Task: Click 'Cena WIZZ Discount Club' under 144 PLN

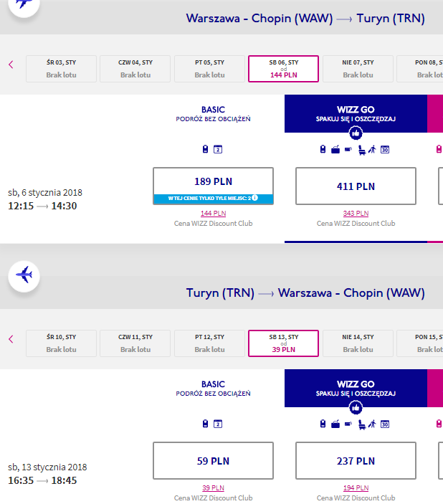Action: [x=213, y=224]
